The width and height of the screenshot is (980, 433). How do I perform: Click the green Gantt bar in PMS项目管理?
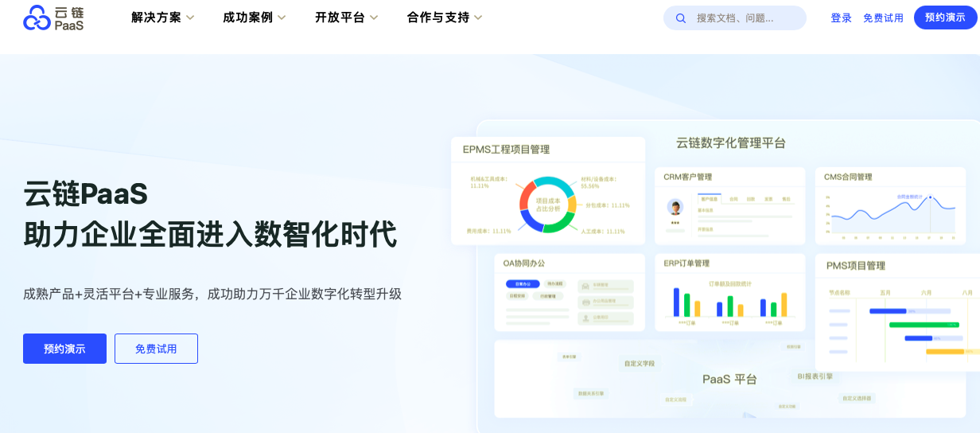pyautogui.click(x=923, y=325)
